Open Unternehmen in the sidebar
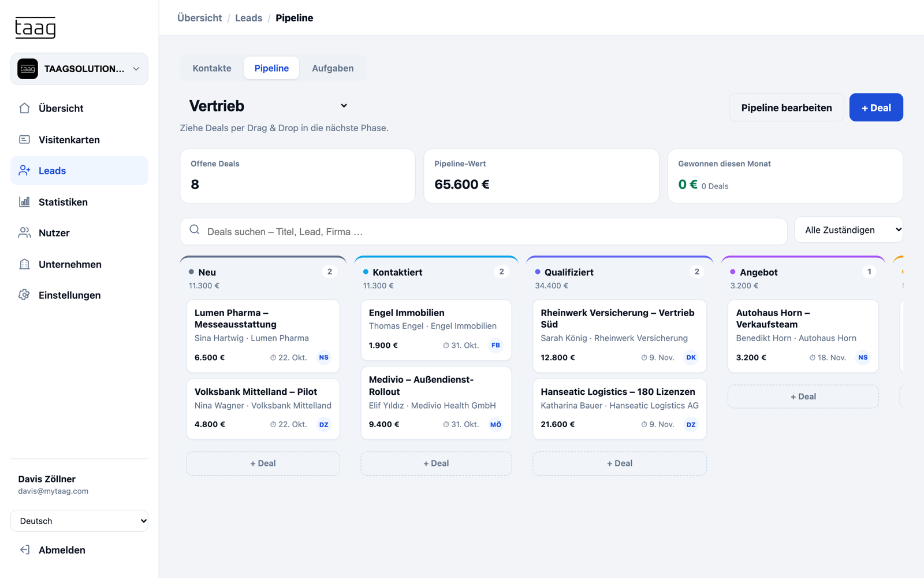Screen dimensions: 924x578 [x=79, y=264]
